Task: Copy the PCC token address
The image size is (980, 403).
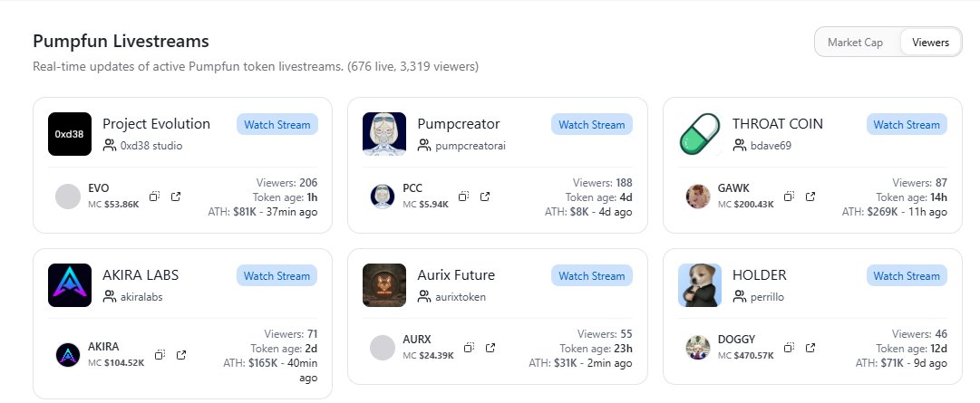Action: pos(463,197)
